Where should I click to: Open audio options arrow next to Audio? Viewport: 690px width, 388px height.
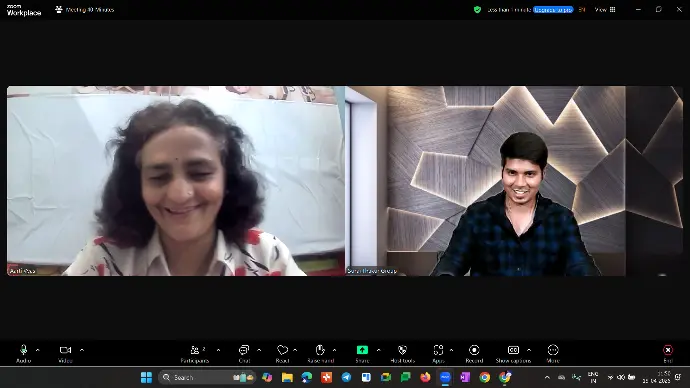(37, 350)
